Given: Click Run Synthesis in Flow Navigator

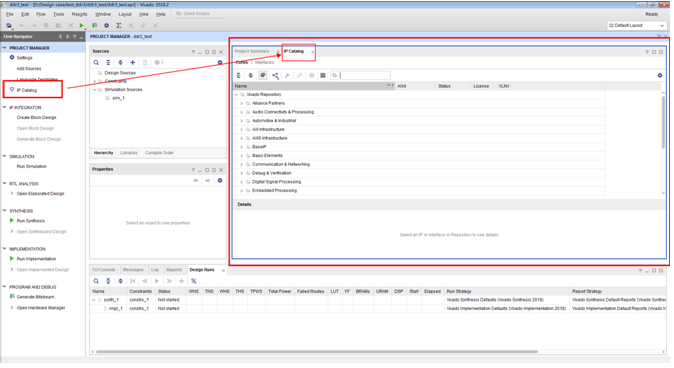Looking at the screenshot, I should point(31,221).
